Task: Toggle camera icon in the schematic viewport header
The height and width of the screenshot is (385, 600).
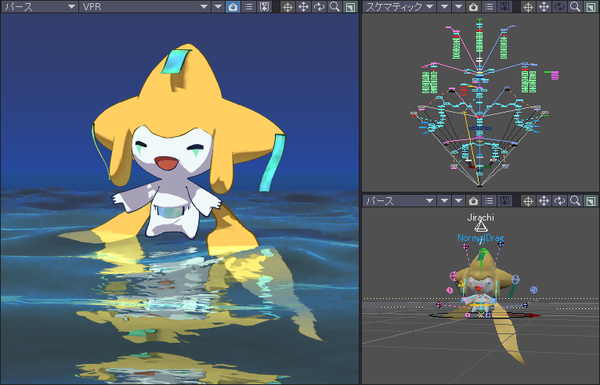Action: (x=473, y=7)
